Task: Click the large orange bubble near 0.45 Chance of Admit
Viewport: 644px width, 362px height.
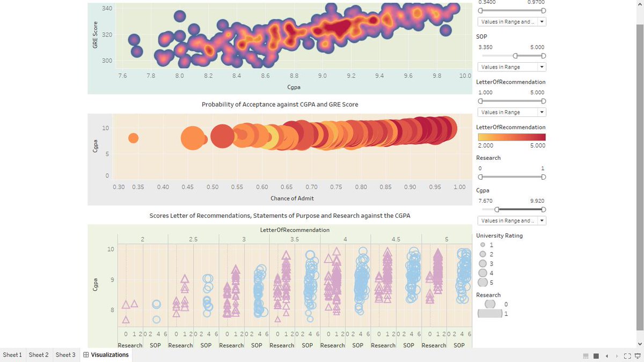Action: [192, 138]
